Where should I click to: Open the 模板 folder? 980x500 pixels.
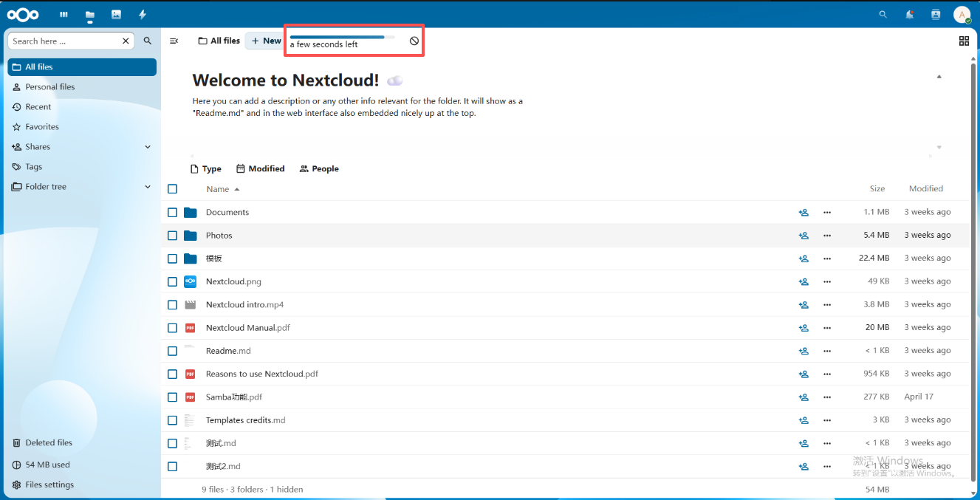(x=214, y=258)
